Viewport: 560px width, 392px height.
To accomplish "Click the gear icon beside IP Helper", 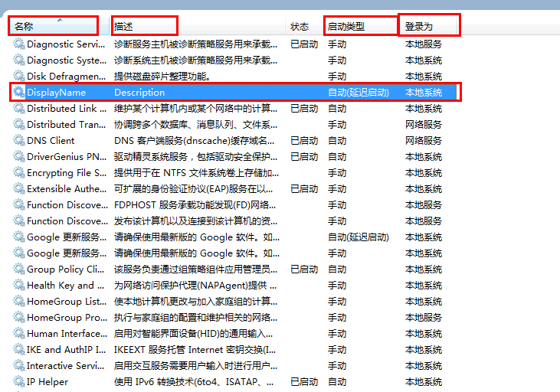I will [19, 381].
